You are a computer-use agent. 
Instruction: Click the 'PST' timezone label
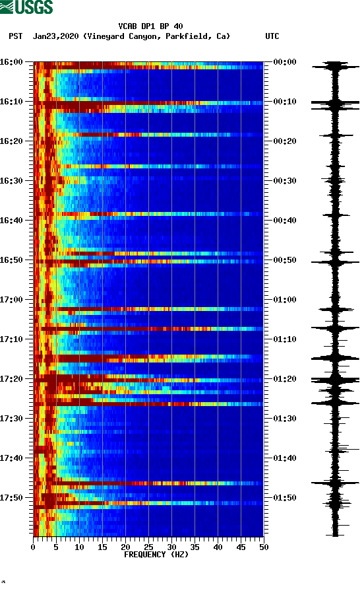tap(15, 36)
